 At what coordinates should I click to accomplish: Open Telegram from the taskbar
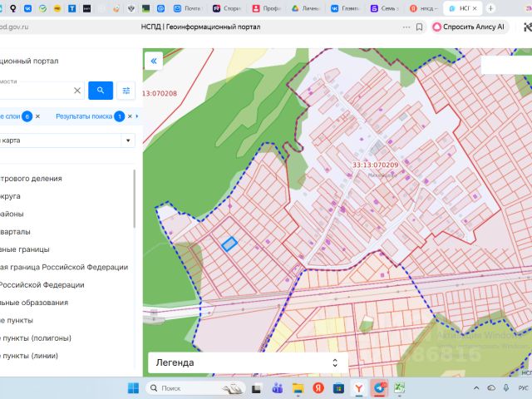(379, 388)
